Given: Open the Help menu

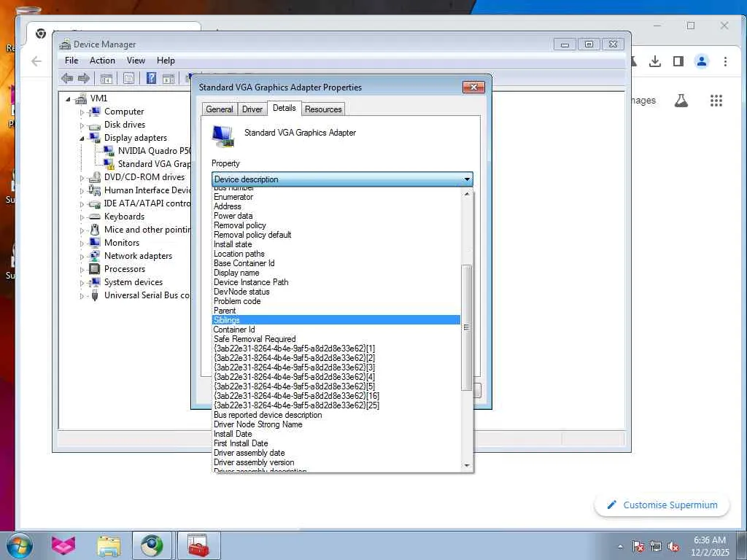Looking at the screenshot, I should pyautogui.click(x=166, y=61).
